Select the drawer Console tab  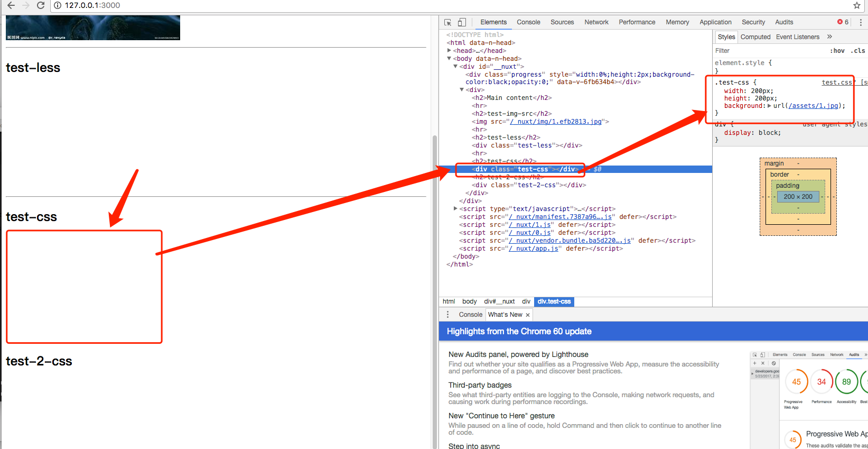click(470, 315)
